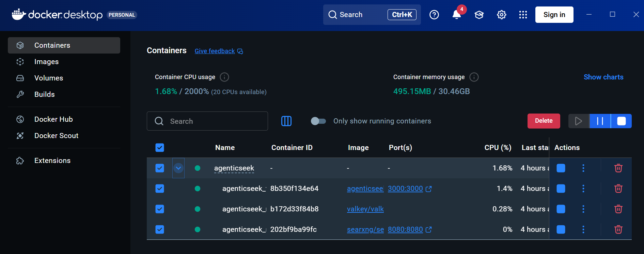The height and width of the screenshot is (254, 644).
Task: Sort by the CPU (%) column header
Action: point(498,148)
